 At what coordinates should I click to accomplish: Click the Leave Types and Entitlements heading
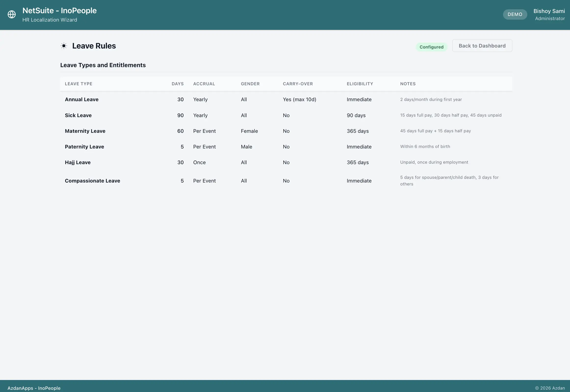(103, 65)
